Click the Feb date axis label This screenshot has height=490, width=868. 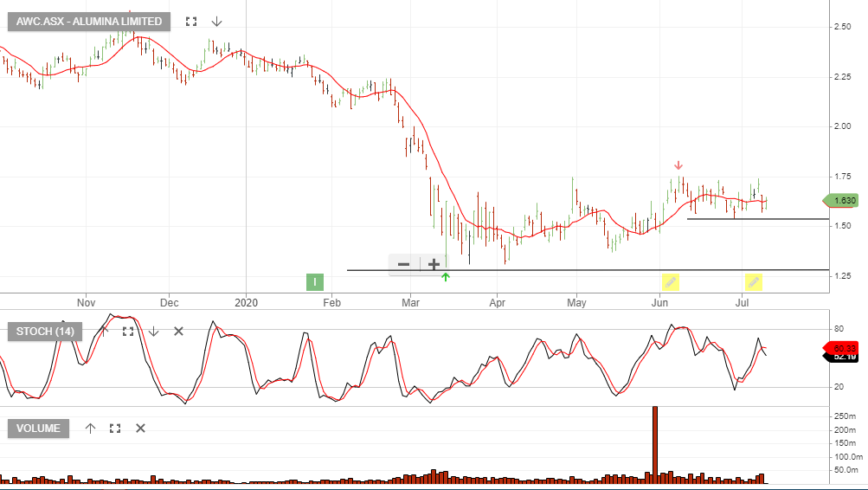[332, 303]
